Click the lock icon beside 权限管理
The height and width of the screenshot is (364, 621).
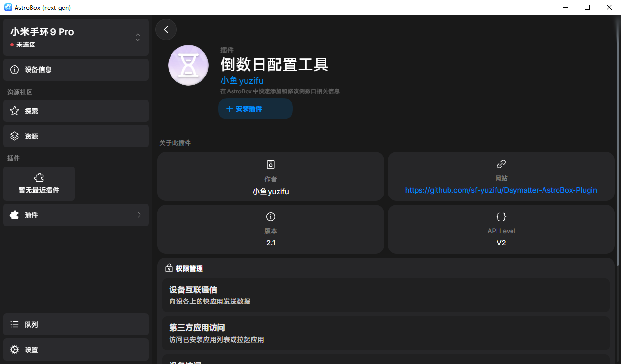click(169, 268)
